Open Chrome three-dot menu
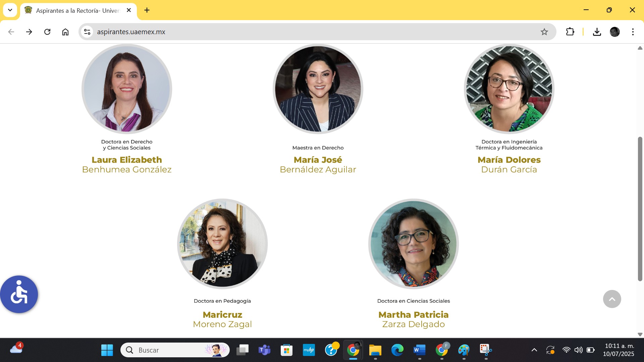The image size is (644, 362). (633, 32)
